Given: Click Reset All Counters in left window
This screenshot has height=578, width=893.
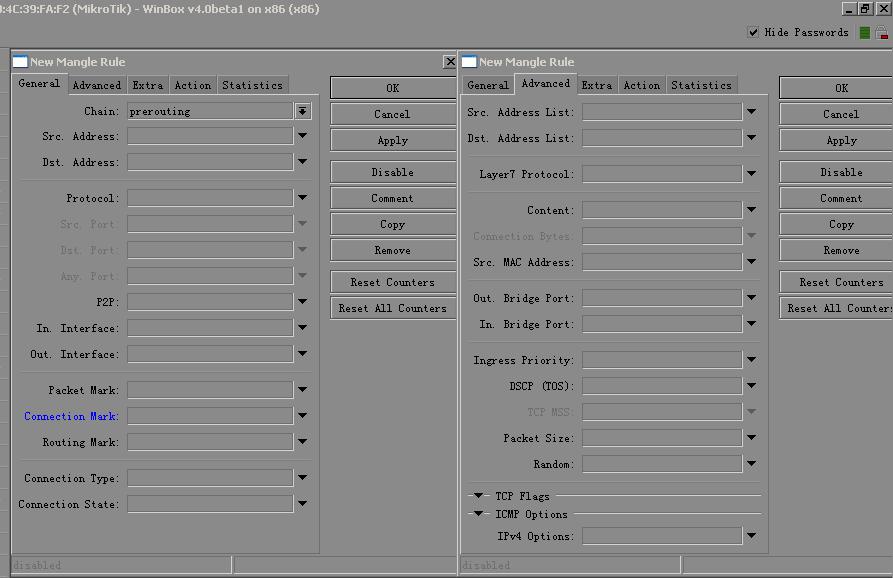Looking at the screenshot, I should click(x=393, y=308).
